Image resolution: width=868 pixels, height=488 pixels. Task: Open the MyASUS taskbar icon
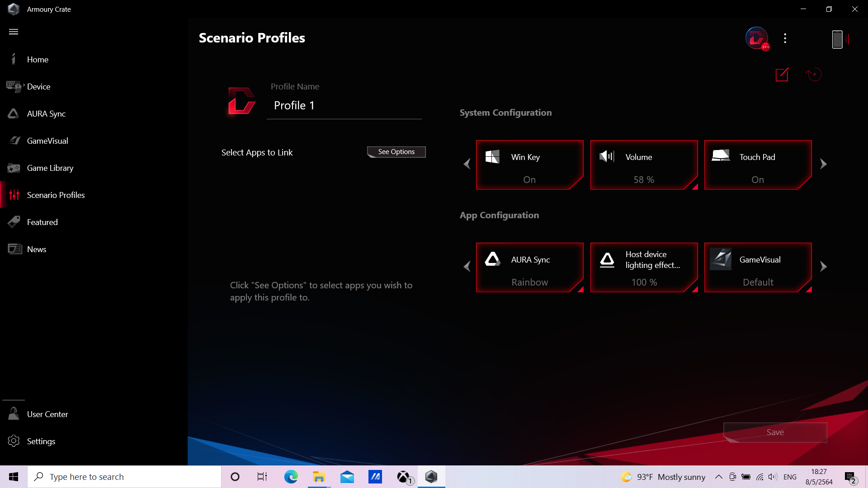[x=375, y=477]
